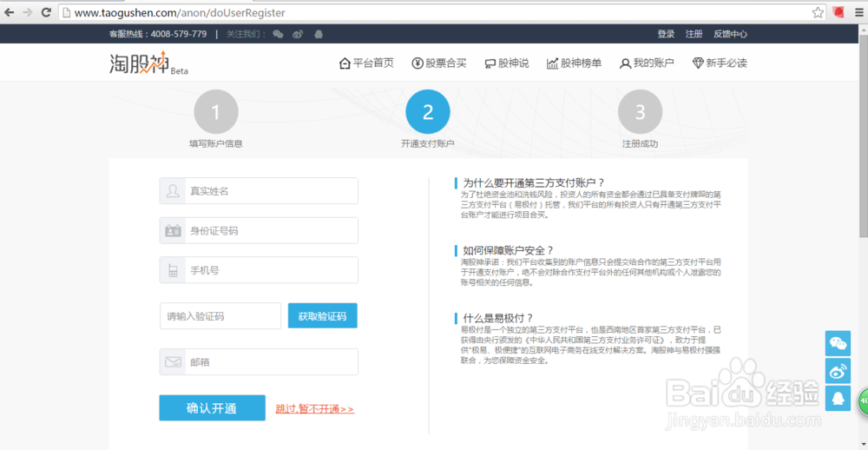Focus the 手机号 input field

(x=259, y=270)
